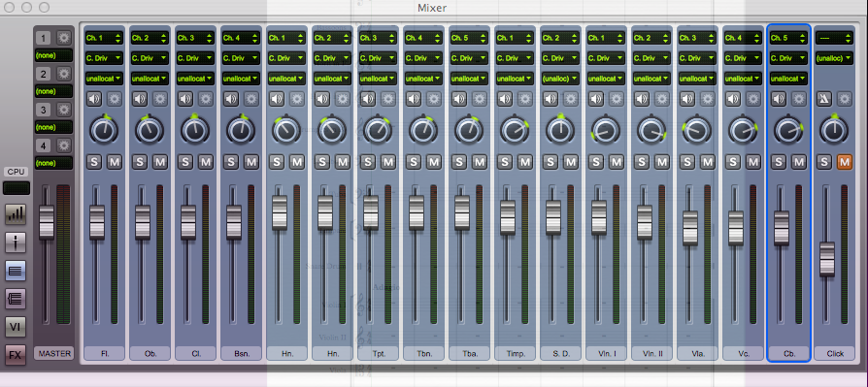Click the Timp. strip name label
868x387 pixels.
pyautogui.click(x=515, y=353)
